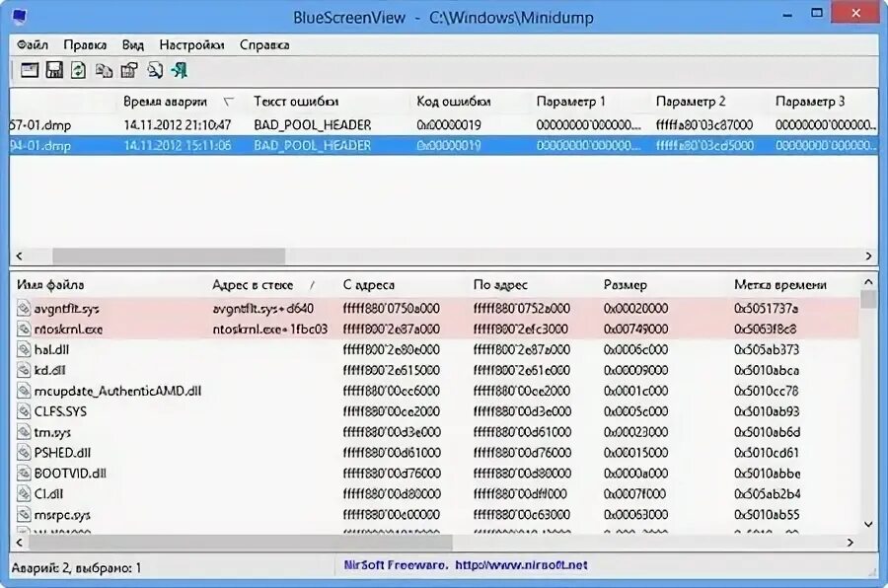Click the Refresh toolbar icon
Screen dimensions: 888x588
pos(78,70)
